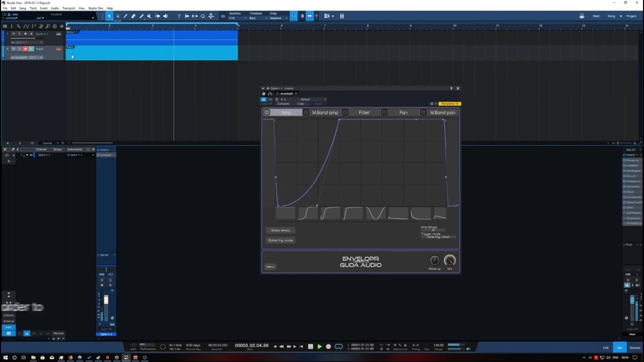Select the Arrow tool in toolbar
The image size is (644, 362).
(109, 16)
